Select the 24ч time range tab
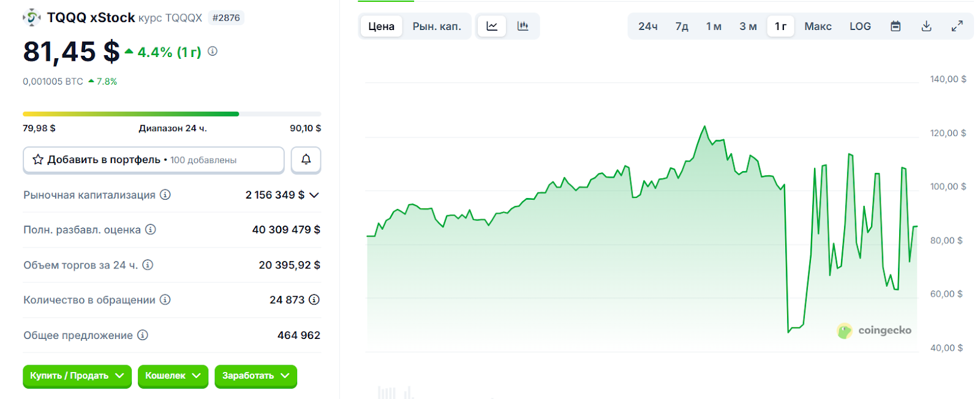This screenshot has width=980, height=399. pos(648,26)
